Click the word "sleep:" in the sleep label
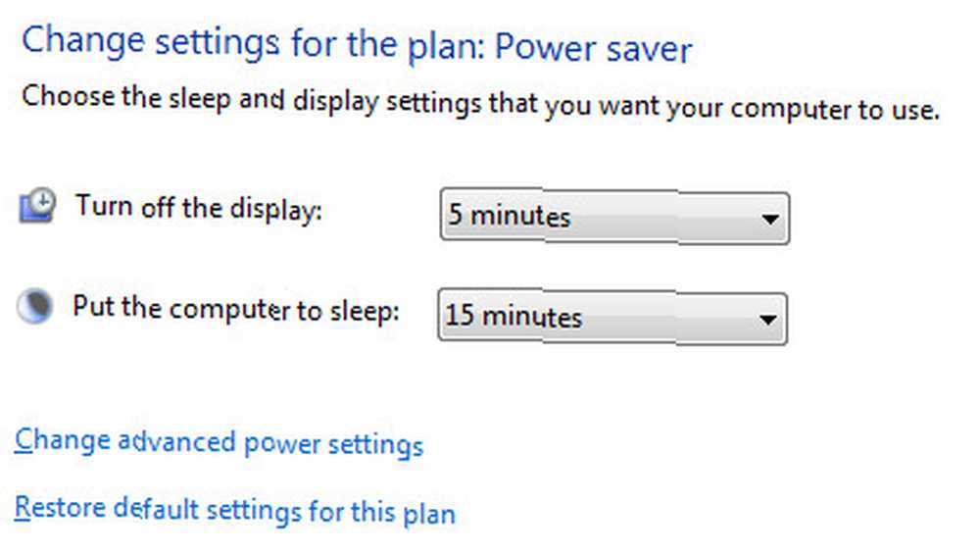Viewport: 980px width, 554px height. pos(365,312)
